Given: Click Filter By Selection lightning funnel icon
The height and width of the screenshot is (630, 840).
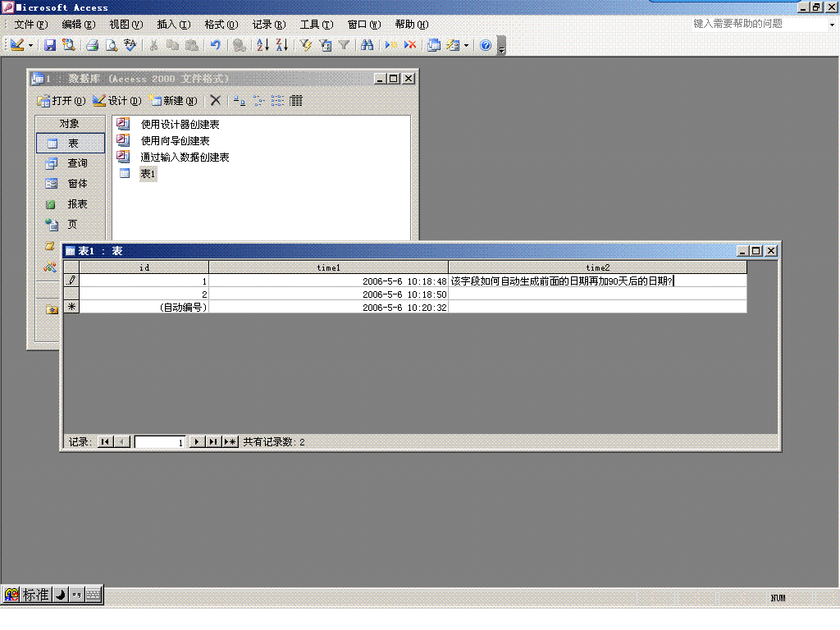Looking at the screenshot, I should [306, 46].
